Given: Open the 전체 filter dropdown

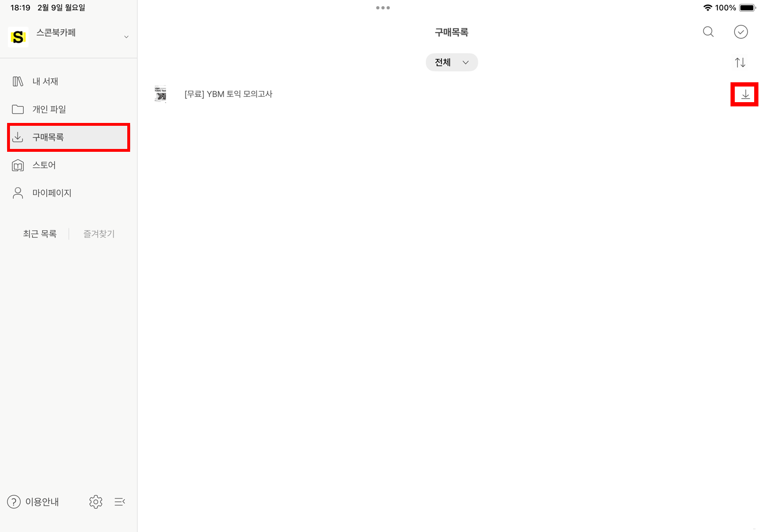Looking at the screenshot, I should point(451,62).
